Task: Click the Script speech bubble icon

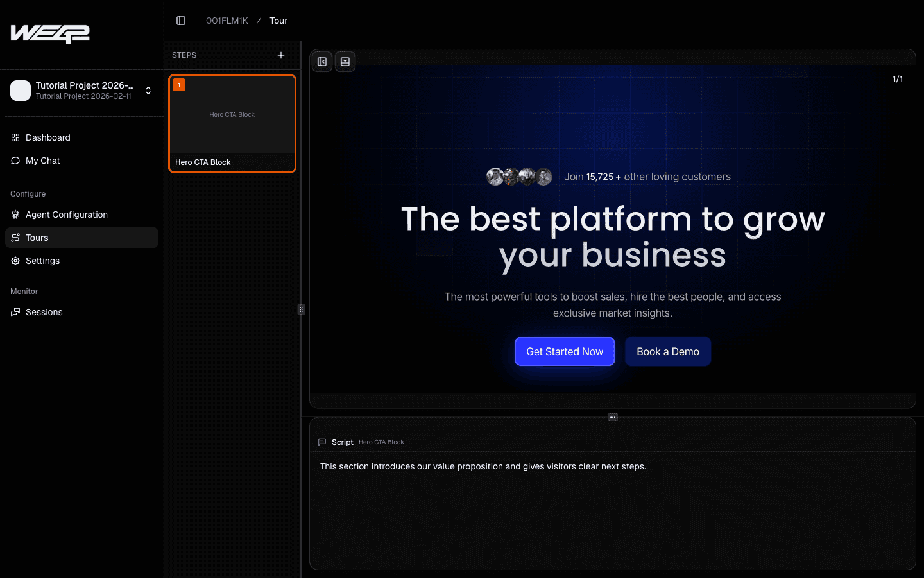Action: click(x=321, y=442)
